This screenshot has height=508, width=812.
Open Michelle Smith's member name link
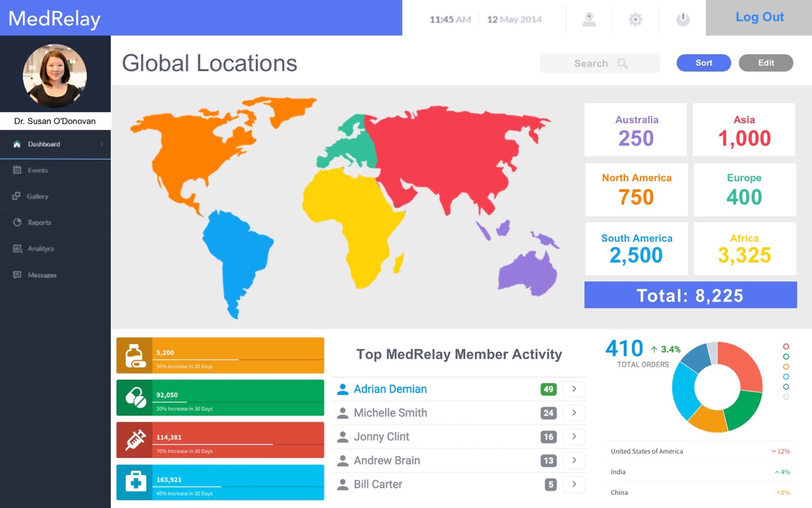tap(390, 413)
